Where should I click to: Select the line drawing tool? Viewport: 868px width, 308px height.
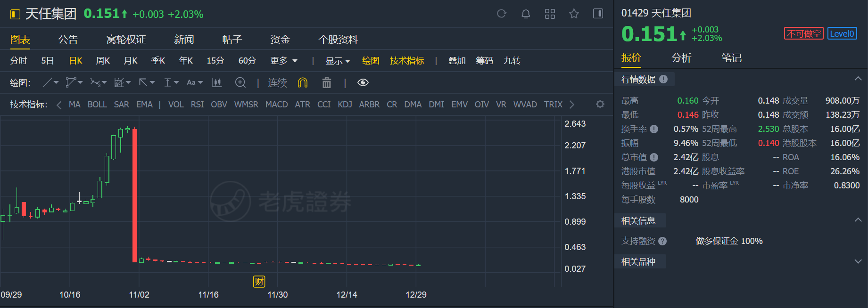coord(48,83)
